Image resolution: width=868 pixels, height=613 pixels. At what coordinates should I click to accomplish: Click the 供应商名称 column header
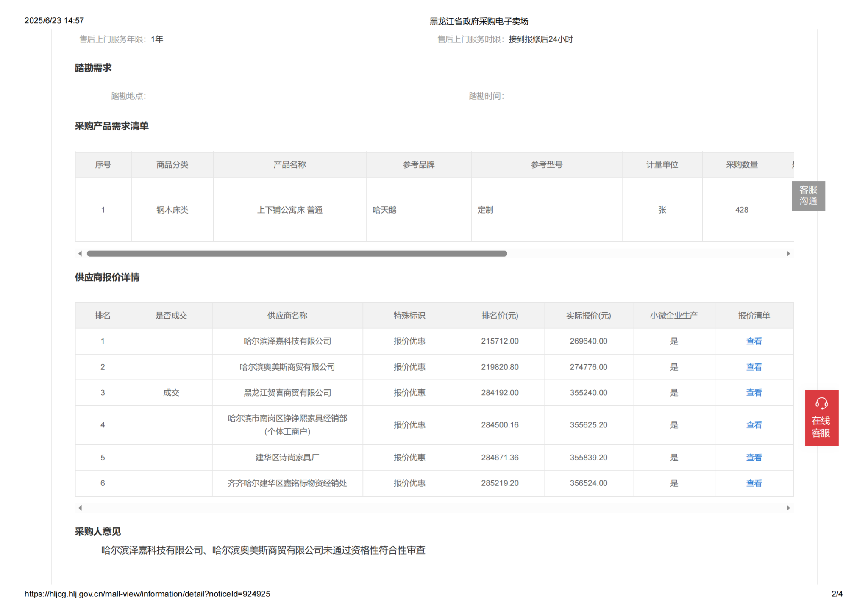click(287, 316)
